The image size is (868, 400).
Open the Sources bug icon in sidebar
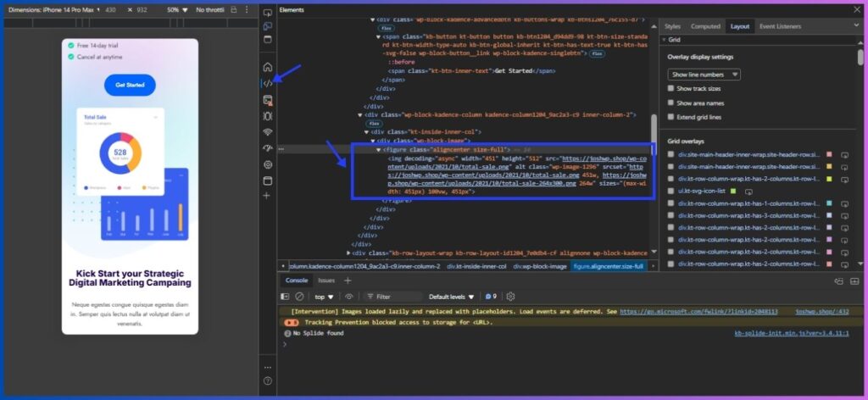268,116
